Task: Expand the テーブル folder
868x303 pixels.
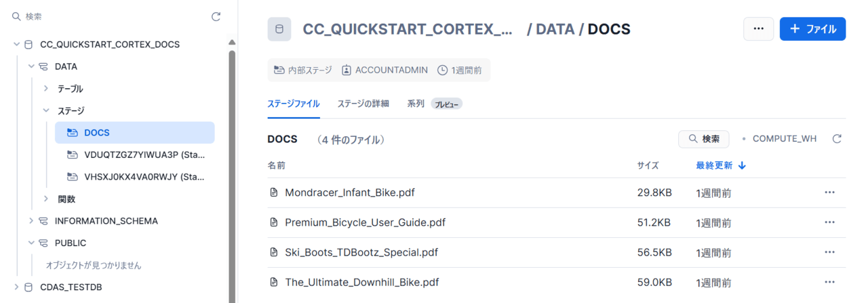Action: 45,89
